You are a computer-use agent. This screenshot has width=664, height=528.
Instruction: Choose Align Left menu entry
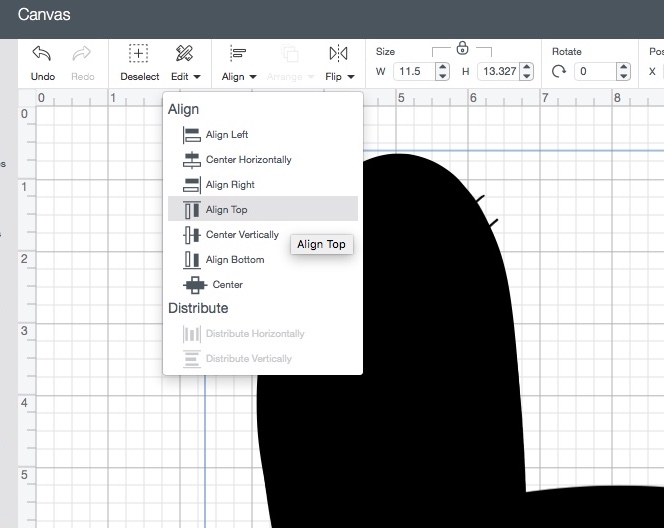tap(263, 135)
